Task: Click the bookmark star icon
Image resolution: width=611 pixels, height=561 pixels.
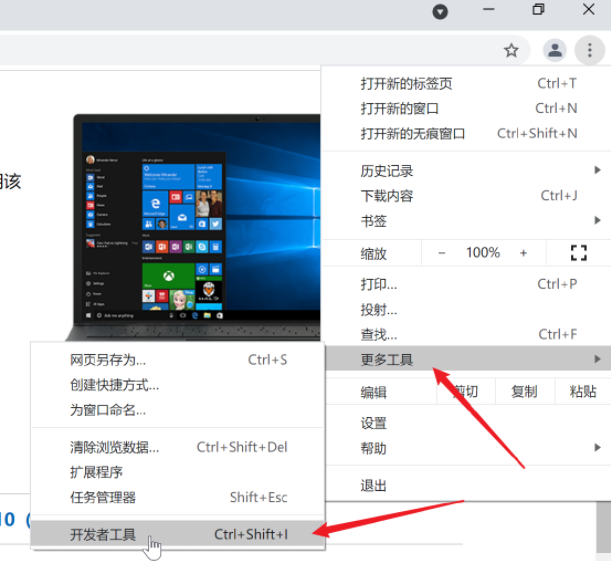Action: tap(511, 49)
